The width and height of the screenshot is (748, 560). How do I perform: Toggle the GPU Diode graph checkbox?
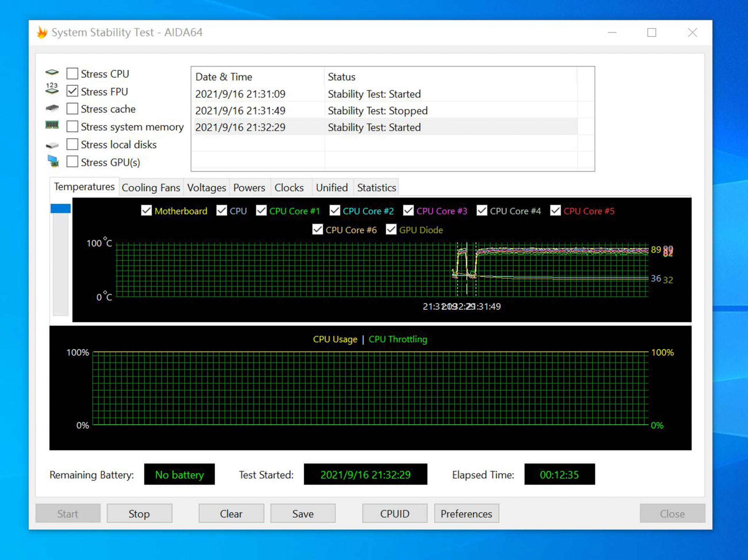[391, 229]
